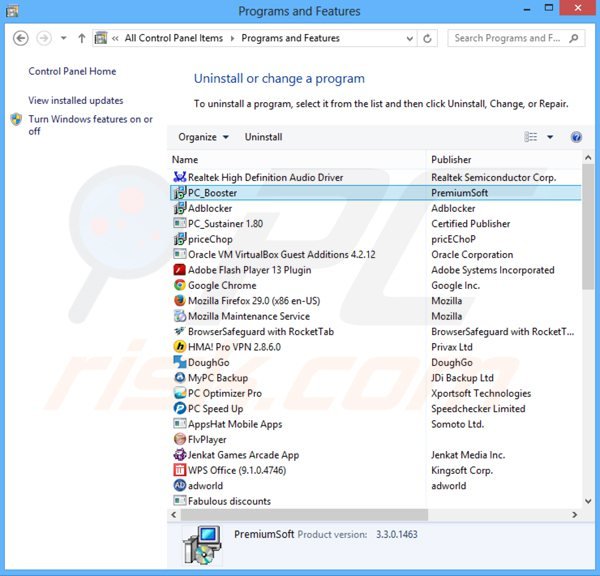Click the Adblocker program icon
Viewport: 600px width, 576px height.
point(179,208)
